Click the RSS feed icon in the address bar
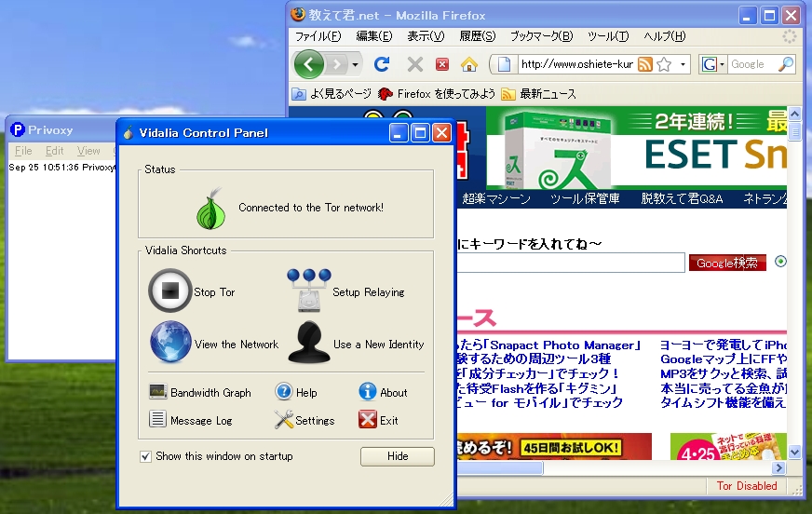Image resolution: width=812 pixels, height=514 pixels. [644, 64]
